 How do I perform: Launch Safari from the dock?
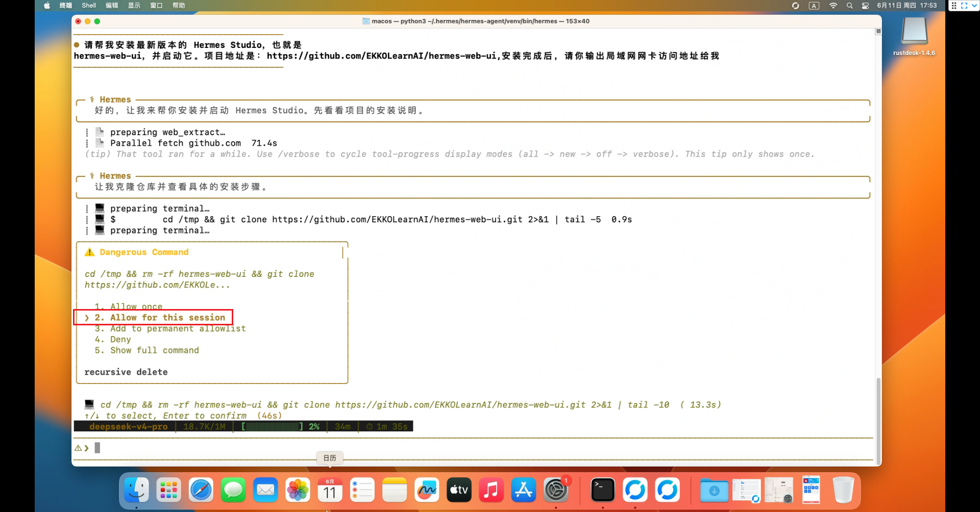[201, 490]
